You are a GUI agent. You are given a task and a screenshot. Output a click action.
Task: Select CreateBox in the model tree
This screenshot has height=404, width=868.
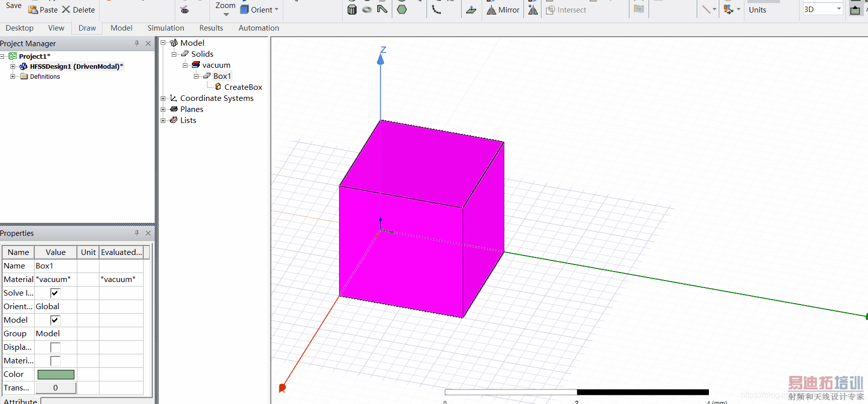tap(243, 87)
